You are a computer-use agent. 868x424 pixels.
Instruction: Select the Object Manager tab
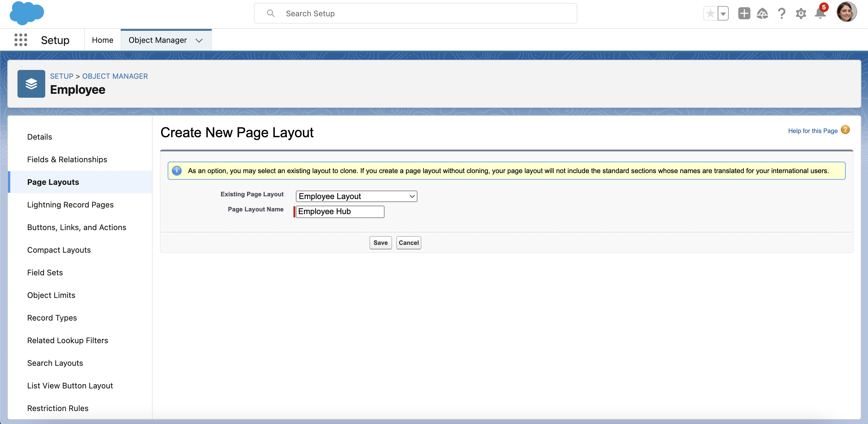tap(157, 40)
